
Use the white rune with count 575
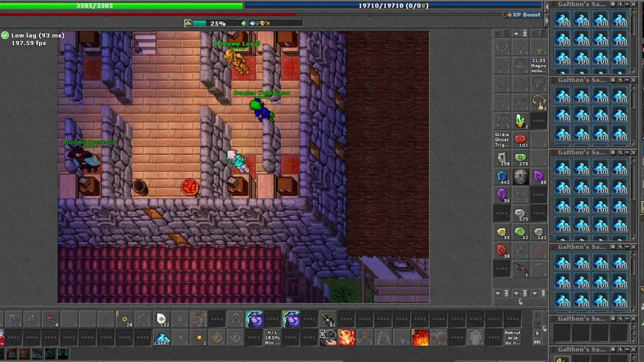pos(520,213)
